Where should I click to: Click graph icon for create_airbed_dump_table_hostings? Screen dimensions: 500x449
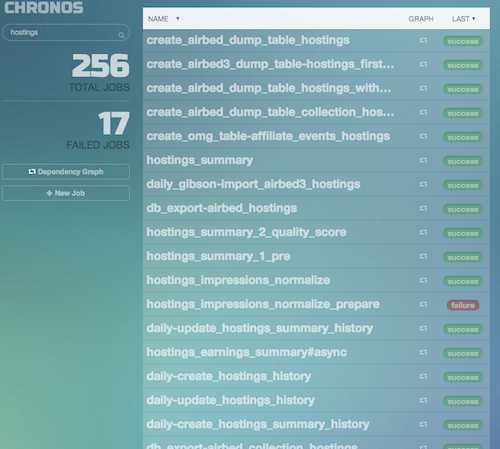point(423,40)
